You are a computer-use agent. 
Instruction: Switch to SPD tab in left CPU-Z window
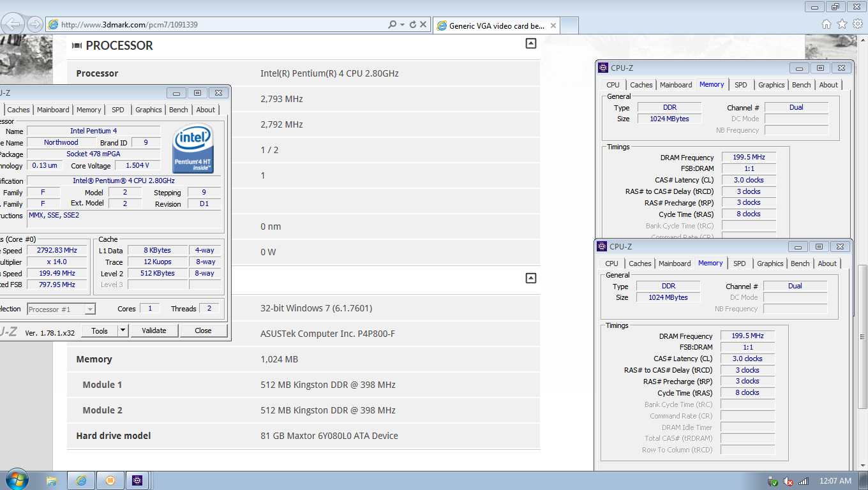(118, 110)
